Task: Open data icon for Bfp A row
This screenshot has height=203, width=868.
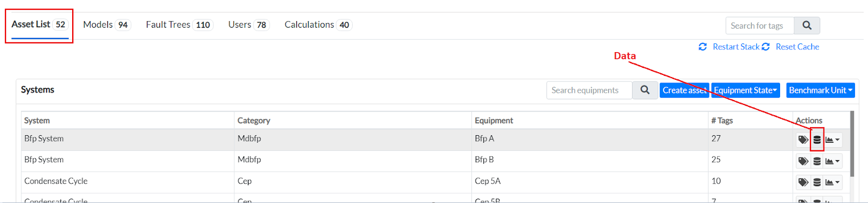Action: (817, 140)
